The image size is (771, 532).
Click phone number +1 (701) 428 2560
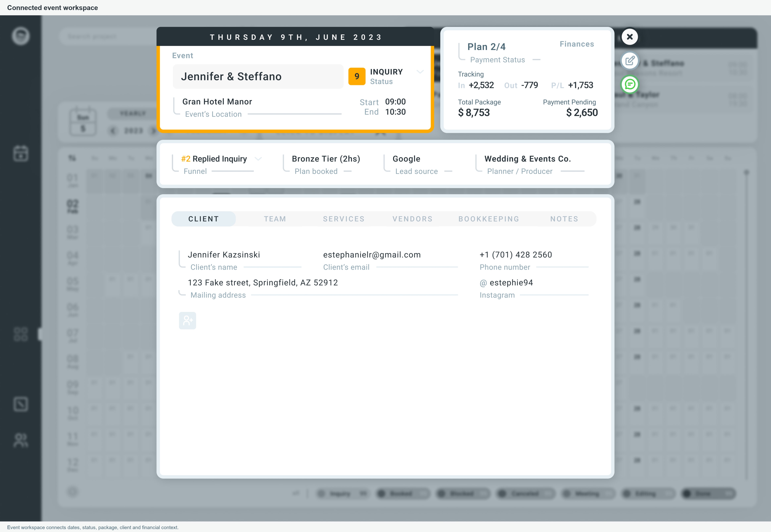coord(516,255)
